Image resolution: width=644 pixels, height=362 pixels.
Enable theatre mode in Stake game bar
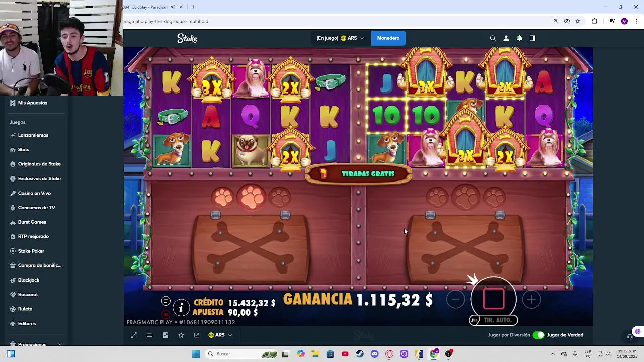click(149, 335)
